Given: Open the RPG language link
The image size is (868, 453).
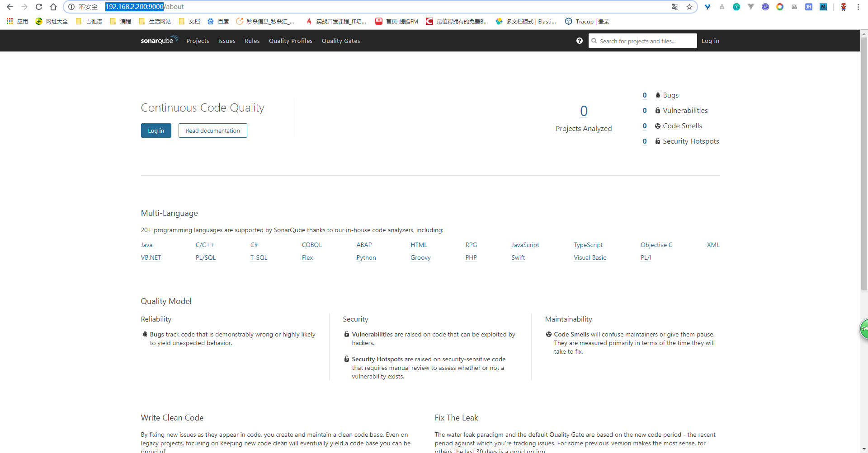Looking at the screenshot, I should point(471,245).
